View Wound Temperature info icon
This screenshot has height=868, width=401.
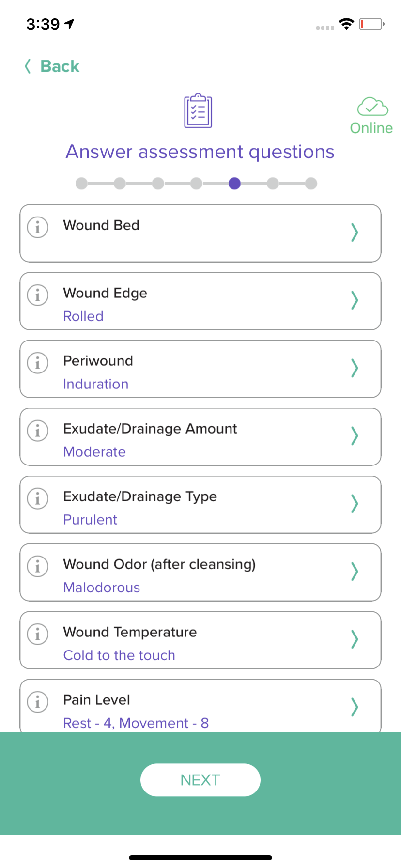tap(37, 634)
